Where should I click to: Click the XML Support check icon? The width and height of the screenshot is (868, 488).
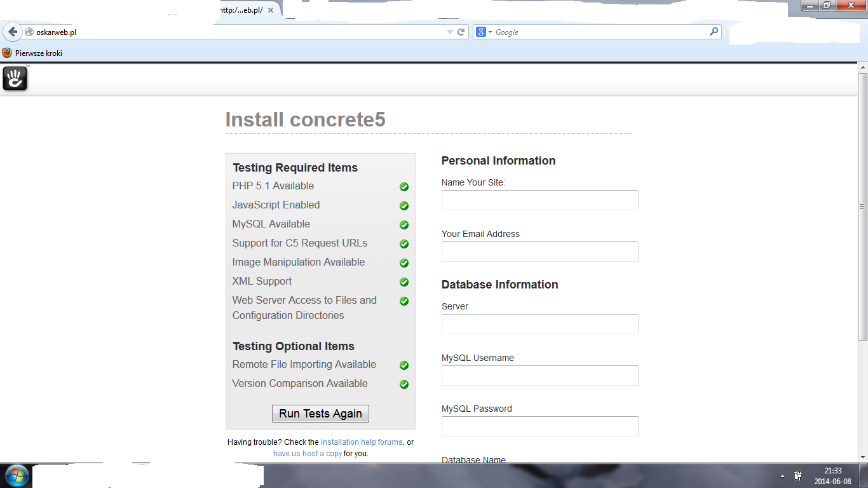pyautogui.click(x=404, y=282)
